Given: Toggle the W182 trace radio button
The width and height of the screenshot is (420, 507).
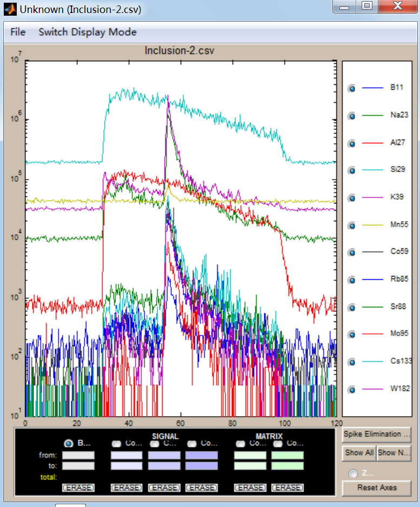Looking at the screenshot, I should (351, 390).
